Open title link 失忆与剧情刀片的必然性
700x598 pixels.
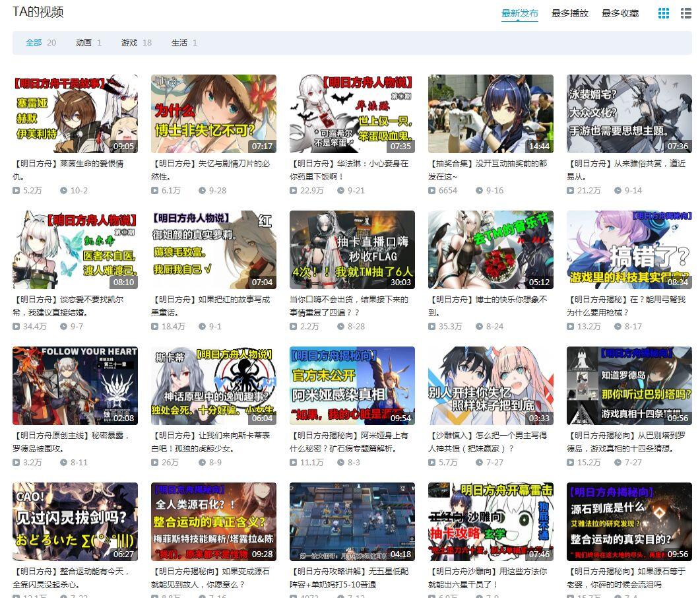point(210,170)
